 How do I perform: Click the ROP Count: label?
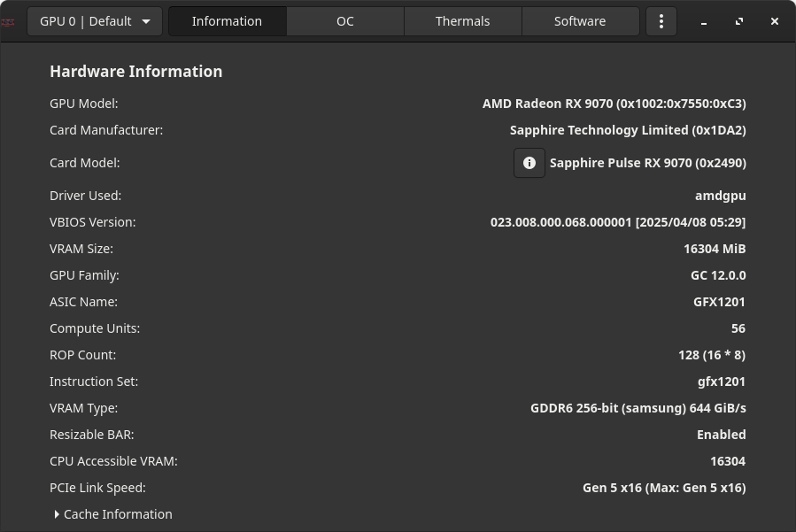(x=82, y=355)
